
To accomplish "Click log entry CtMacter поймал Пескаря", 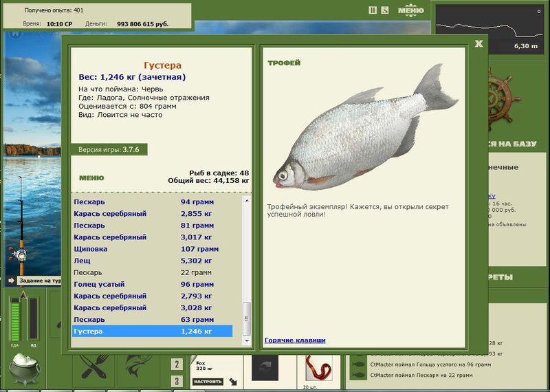I will 421,375.
